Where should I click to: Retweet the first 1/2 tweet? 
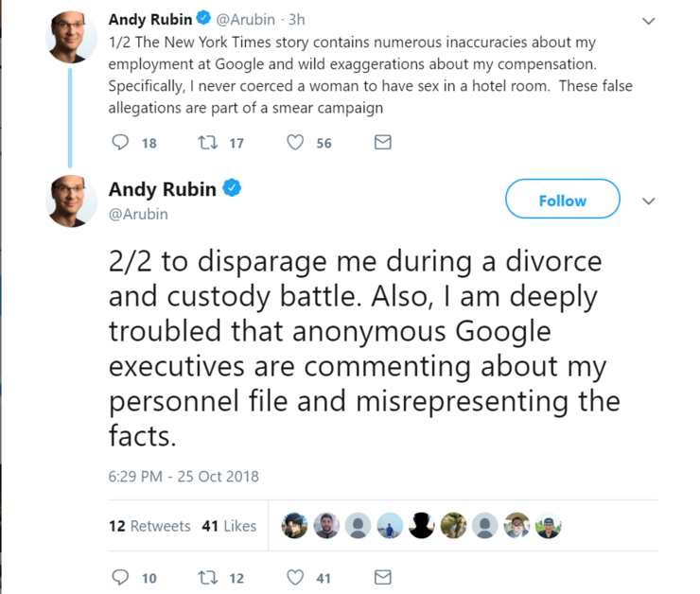(206, 143)
